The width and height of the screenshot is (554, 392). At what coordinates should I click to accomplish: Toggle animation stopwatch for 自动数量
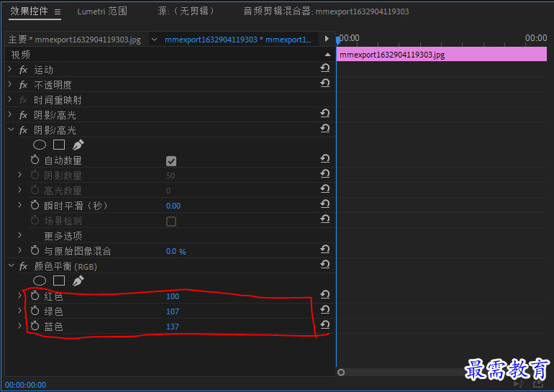35,160
